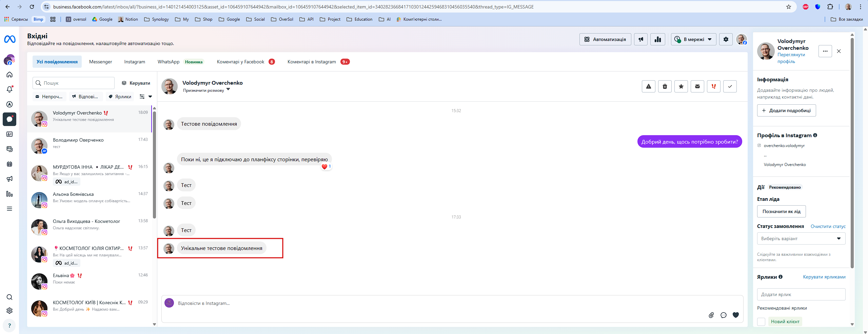Open inbox insights bar chart button

pyautogui.click(x=658, y=39)
